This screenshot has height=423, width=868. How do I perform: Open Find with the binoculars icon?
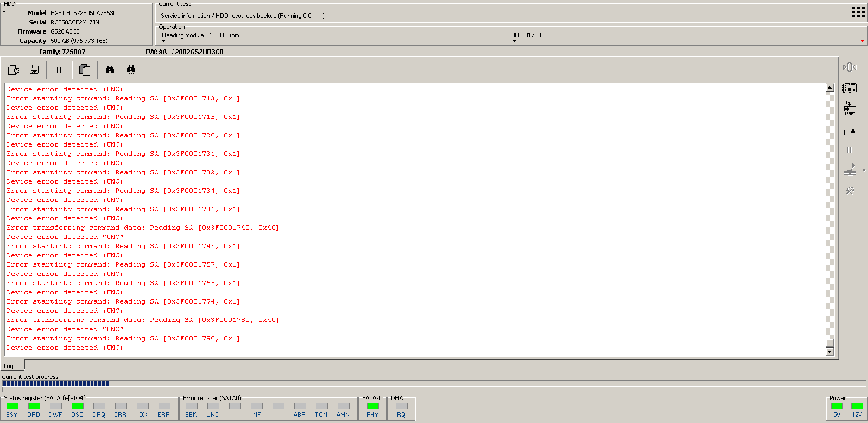[110, 70]
